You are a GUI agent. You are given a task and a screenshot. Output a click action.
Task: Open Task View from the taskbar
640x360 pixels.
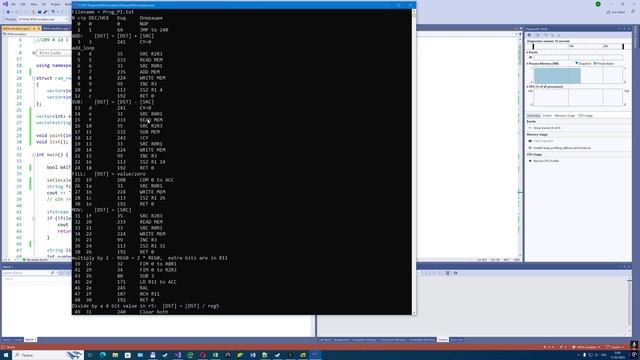click(90, 355)
